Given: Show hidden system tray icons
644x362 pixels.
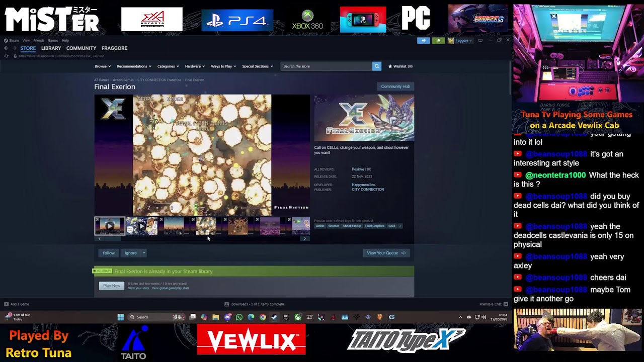Looking at the screenshot, I should coord(460,317).
